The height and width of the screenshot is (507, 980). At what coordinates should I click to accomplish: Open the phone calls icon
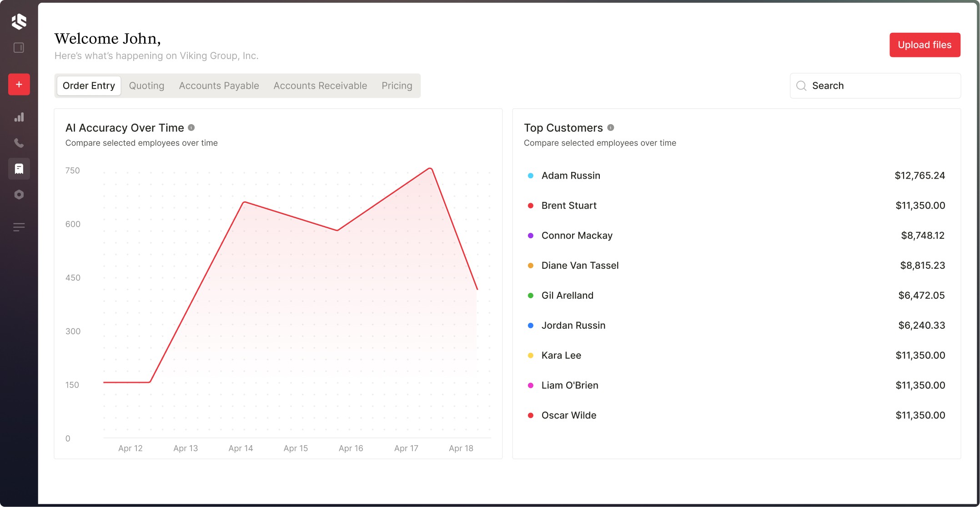pyautogui.click(x=19, y=143)
